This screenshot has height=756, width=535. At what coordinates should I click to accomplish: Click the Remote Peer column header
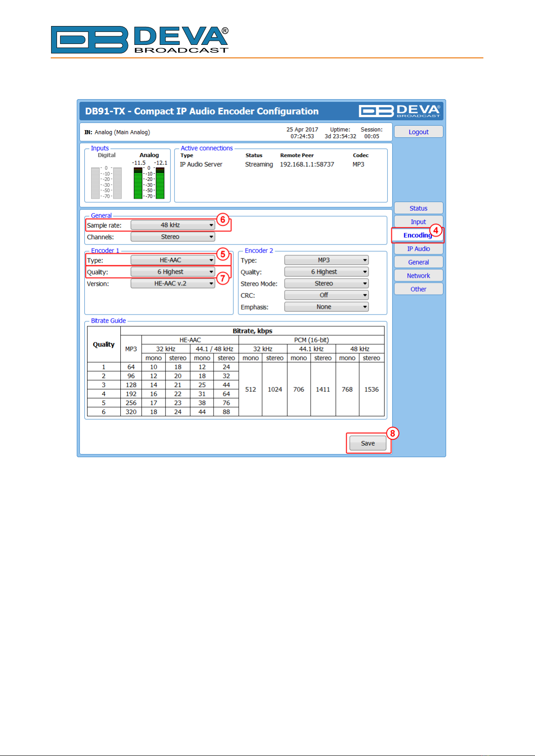coord(297,155)
